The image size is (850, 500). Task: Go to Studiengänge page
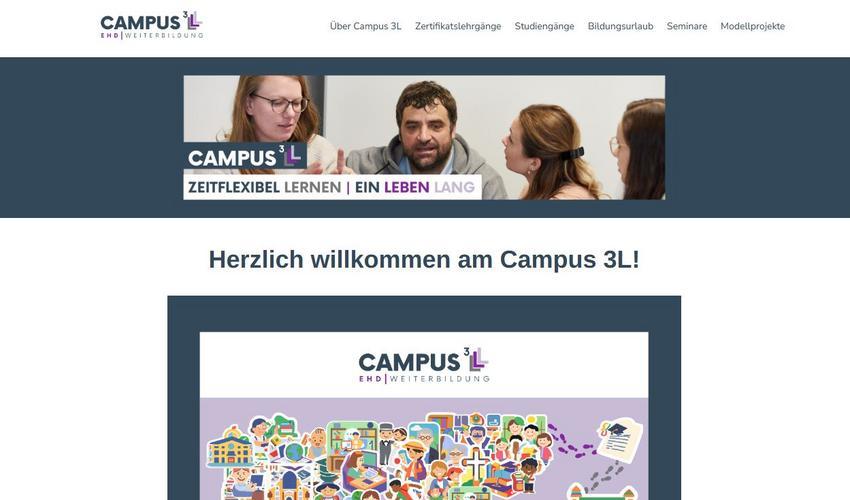544,26
